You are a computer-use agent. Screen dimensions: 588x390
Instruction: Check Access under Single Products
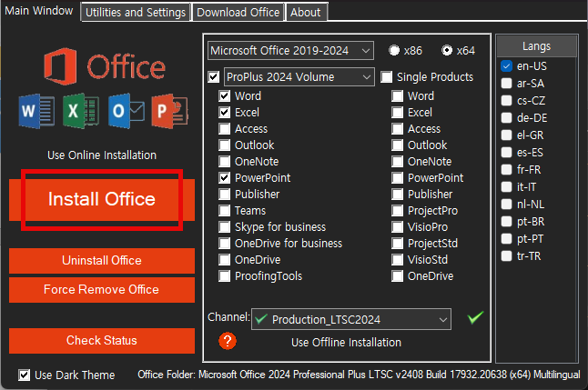point(398,129)
